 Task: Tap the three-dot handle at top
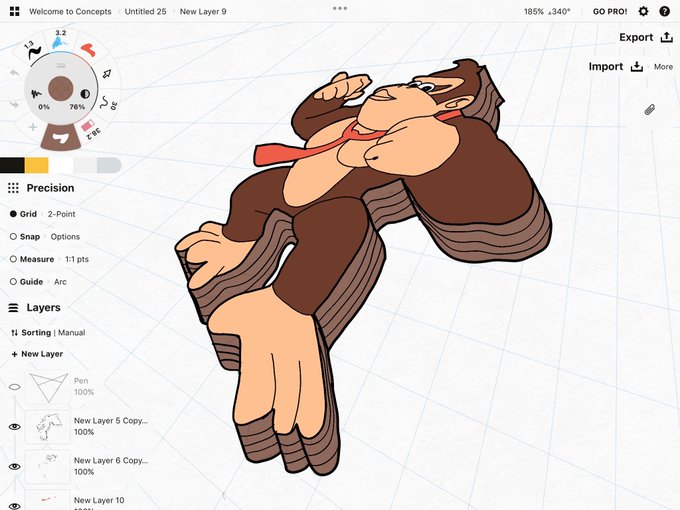pos(340,8)
